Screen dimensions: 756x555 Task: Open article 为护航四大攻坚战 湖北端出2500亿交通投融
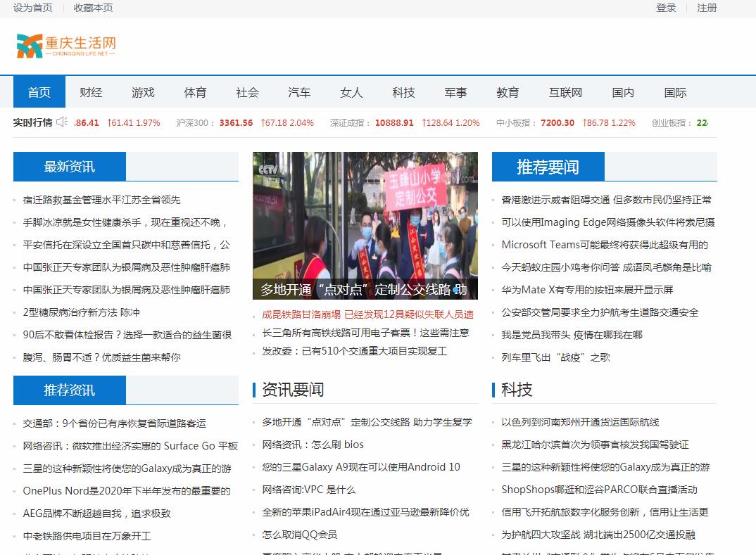pos(598,535)
